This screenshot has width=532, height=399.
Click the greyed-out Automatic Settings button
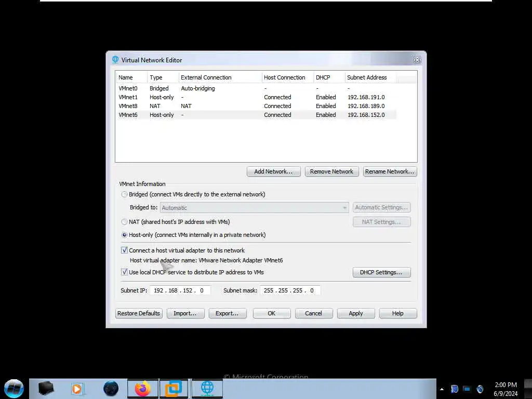(381, 207)
